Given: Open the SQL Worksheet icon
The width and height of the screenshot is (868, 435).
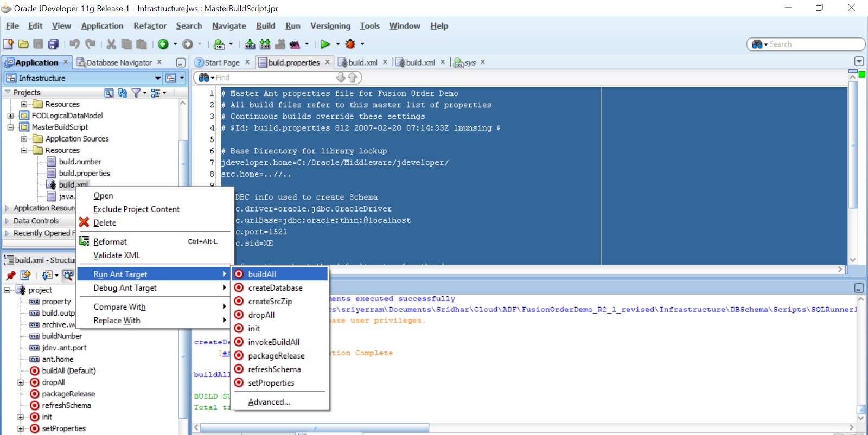Looking at the screenshot, I should click(x=219, y=44).
